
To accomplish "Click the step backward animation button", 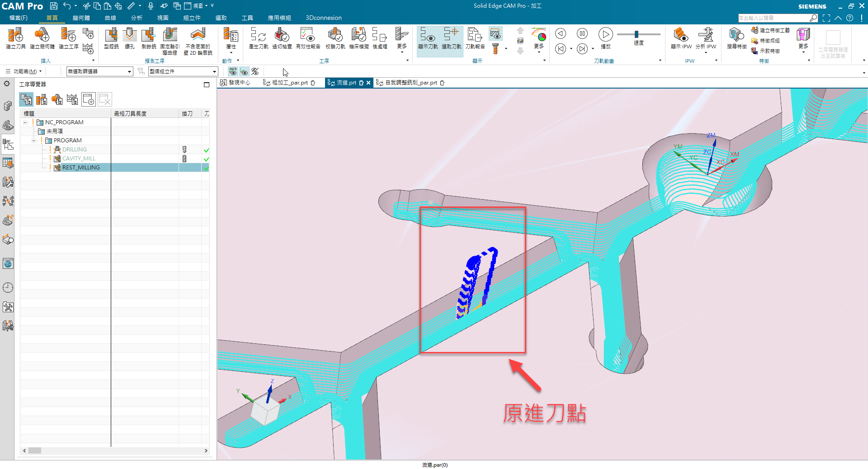I will click(x=561, y=34).
